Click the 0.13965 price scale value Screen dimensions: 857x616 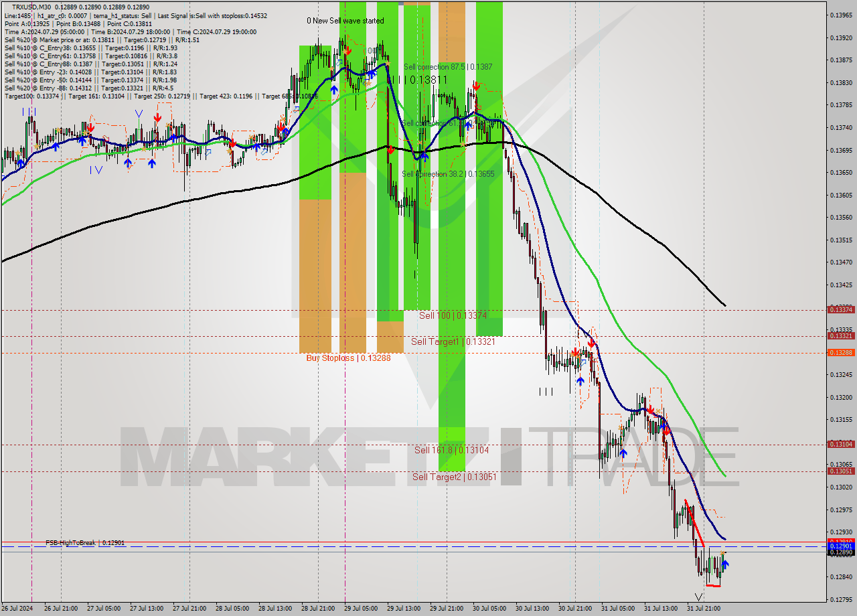click(x=841, y=15)
